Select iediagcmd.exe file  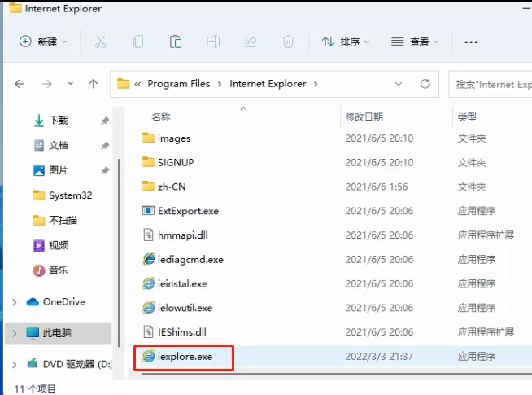coord(182,260)
